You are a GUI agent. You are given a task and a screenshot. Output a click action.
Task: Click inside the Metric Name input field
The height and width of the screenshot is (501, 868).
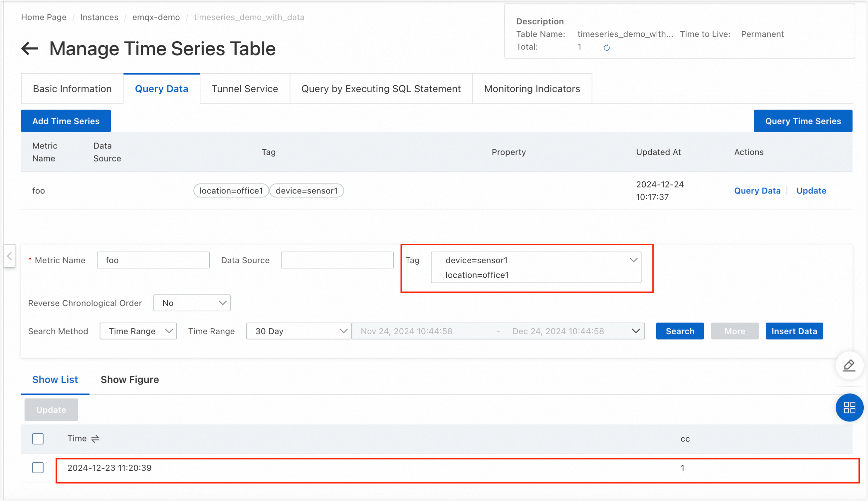point(153,260)
